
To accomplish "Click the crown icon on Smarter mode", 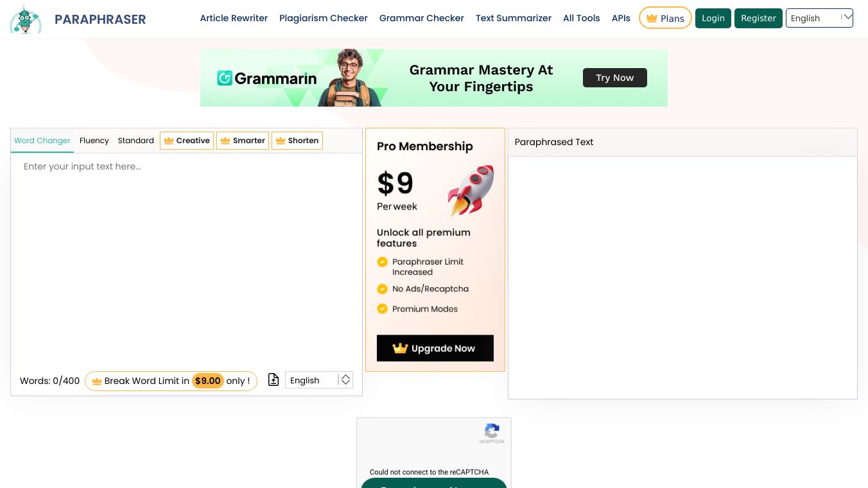I will click(225, 141).
